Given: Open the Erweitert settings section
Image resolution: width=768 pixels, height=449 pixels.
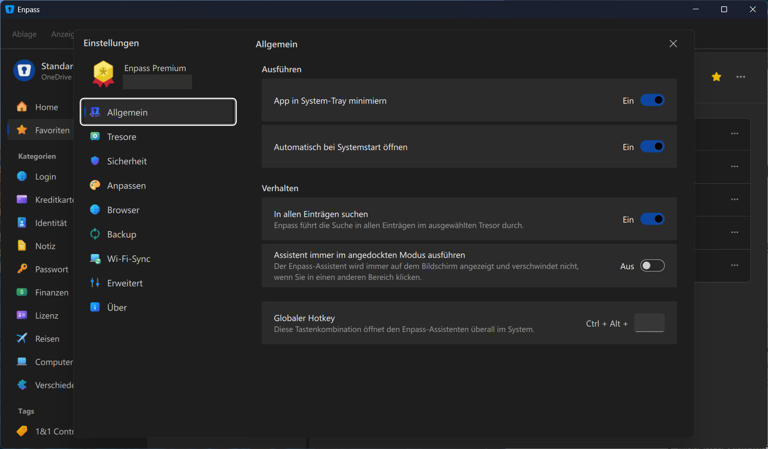Looking at the screenshot, I should (x=158, y=283).
